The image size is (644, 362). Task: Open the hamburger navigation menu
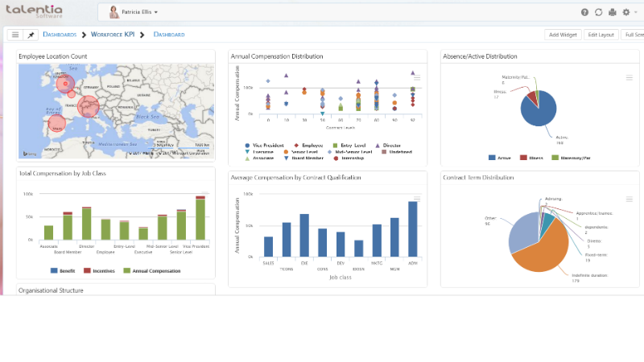point(15,35)
